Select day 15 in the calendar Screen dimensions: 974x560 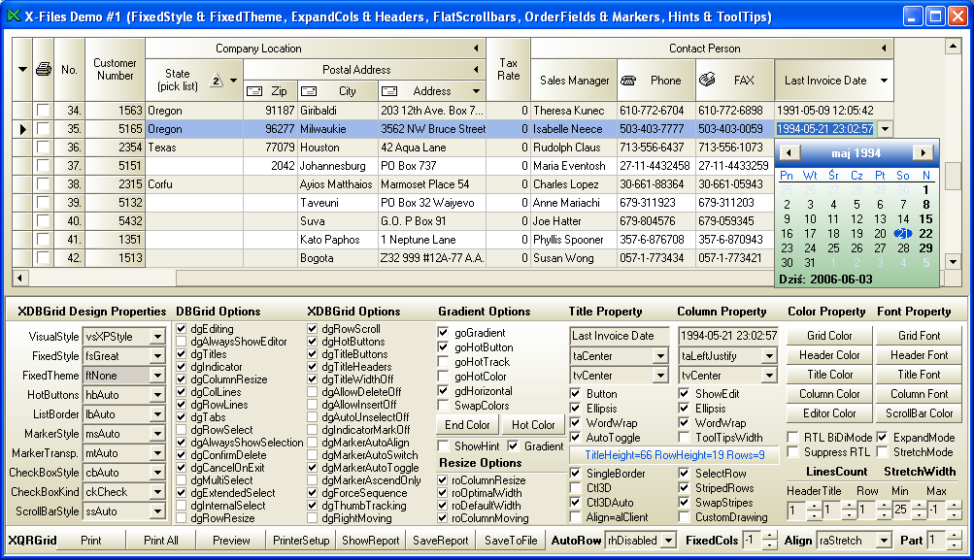[925, 219]
